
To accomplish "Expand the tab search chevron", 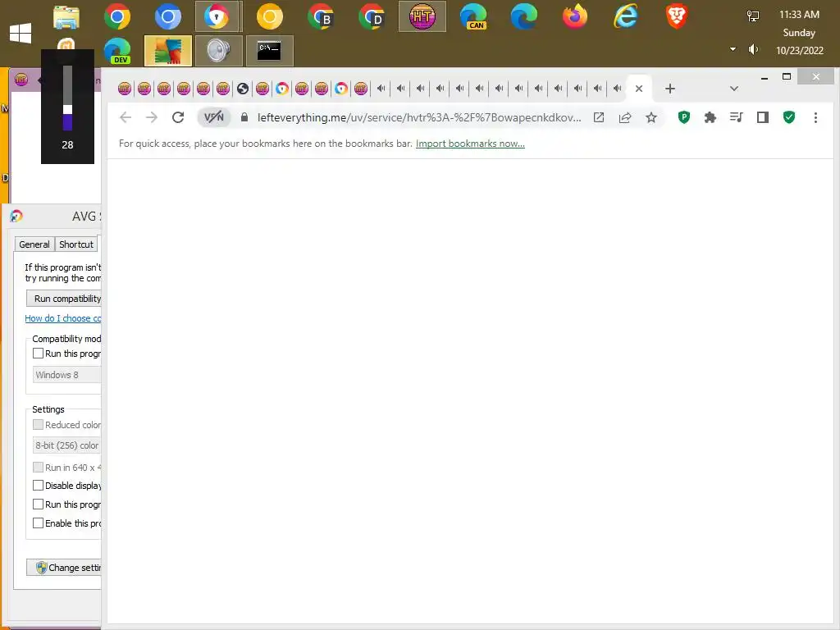I will [x=734, y=89].
